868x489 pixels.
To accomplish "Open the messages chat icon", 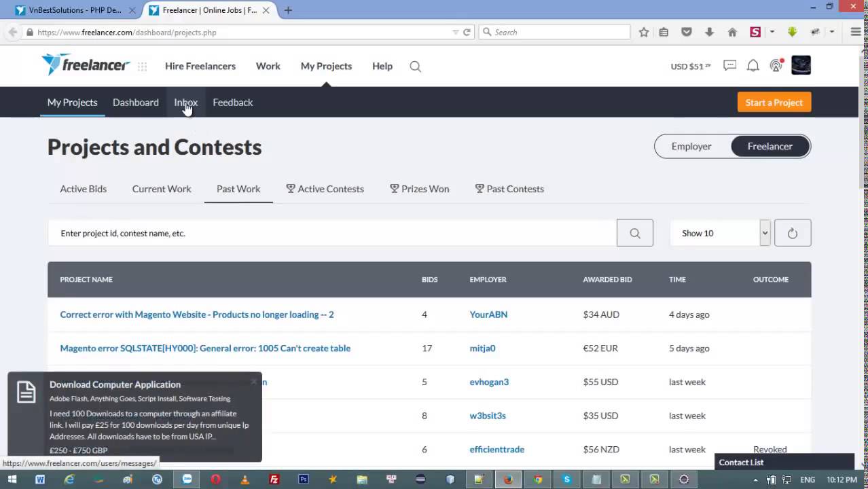I will (730, 66).
